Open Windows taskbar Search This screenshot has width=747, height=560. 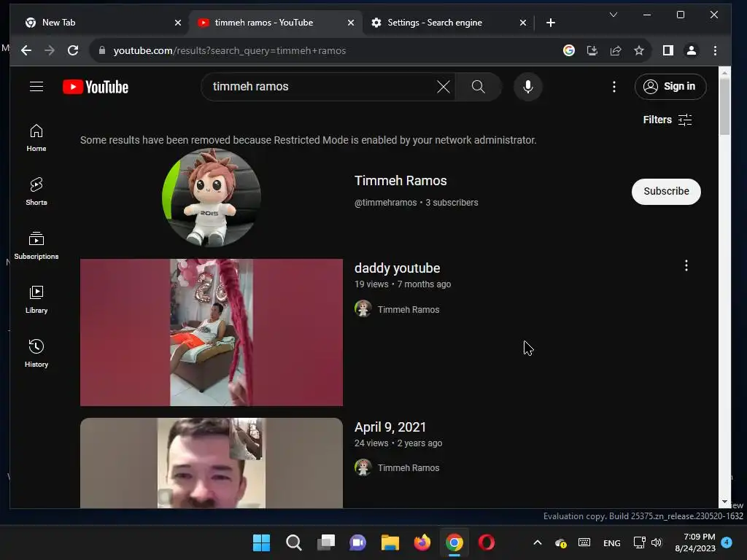[293, 542]
